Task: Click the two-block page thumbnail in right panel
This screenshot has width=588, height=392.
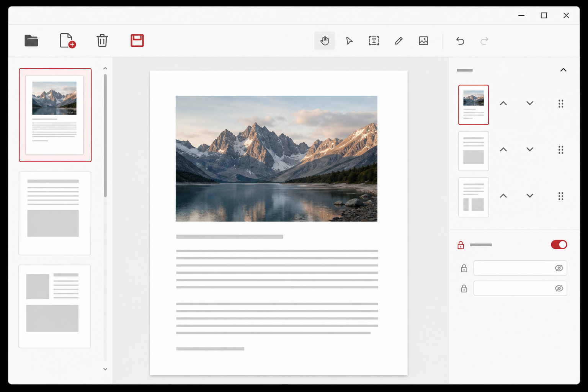Action: click(474, 198)
